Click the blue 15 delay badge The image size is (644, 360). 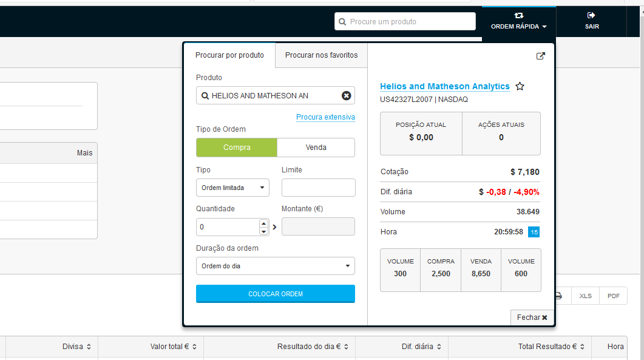click(534, 232)
